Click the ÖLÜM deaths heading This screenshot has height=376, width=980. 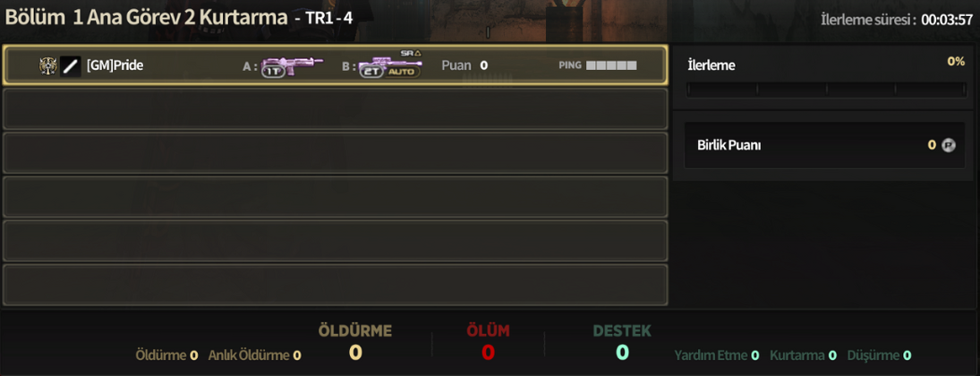point(488,330)
